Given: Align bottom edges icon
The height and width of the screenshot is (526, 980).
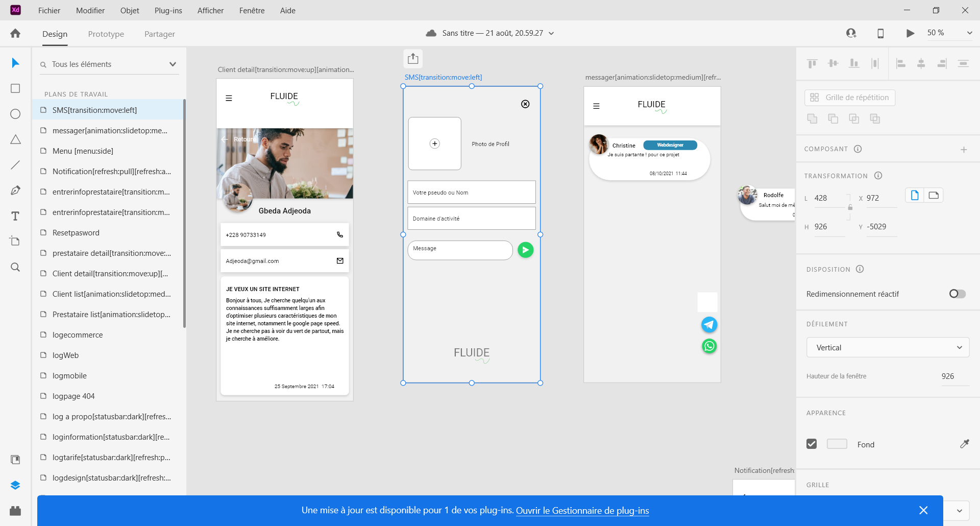Looking at the screenshot, I should pyautogui.click(x=854, y=63).
